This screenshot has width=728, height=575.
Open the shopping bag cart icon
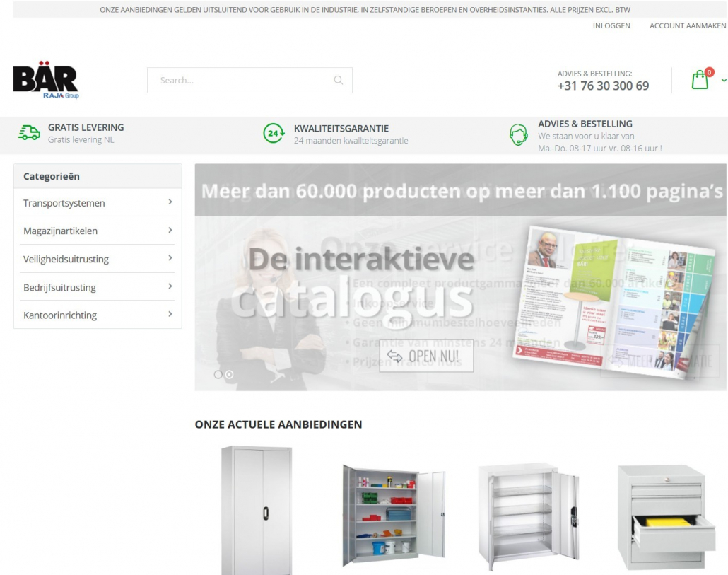[700, 80]
